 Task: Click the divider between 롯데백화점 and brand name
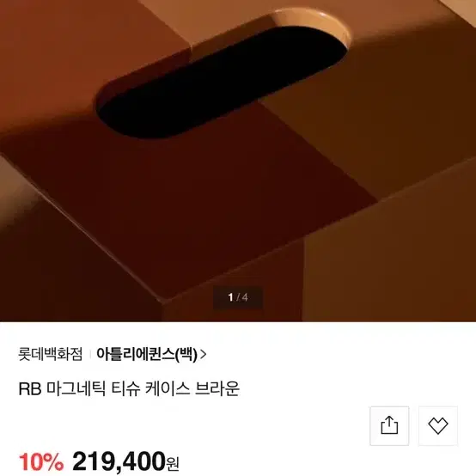[90, 354]
